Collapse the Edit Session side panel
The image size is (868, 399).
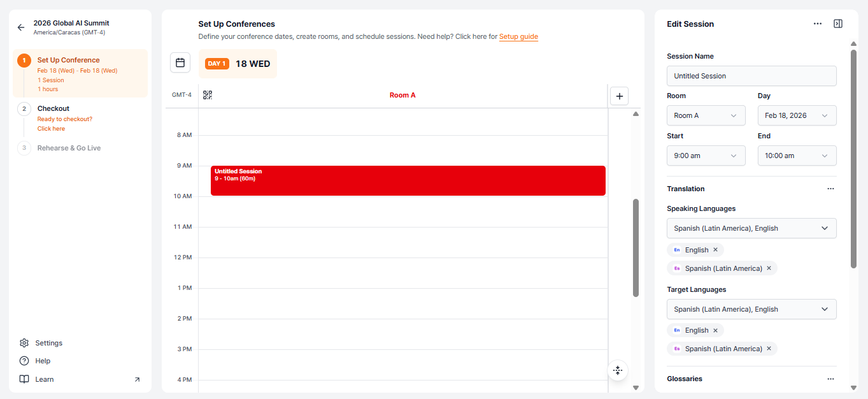click(838, 24)
